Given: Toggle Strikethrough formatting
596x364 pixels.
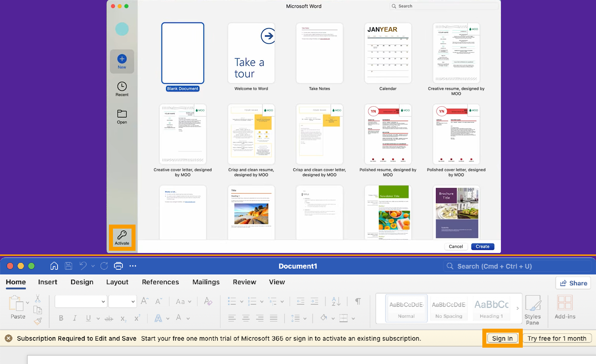Looking at the screenshot, I should pos(109,318).
